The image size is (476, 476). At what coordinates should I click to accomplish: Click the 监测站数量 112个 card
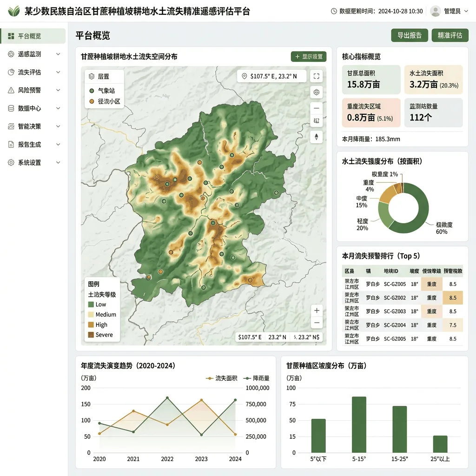(434, 112)
